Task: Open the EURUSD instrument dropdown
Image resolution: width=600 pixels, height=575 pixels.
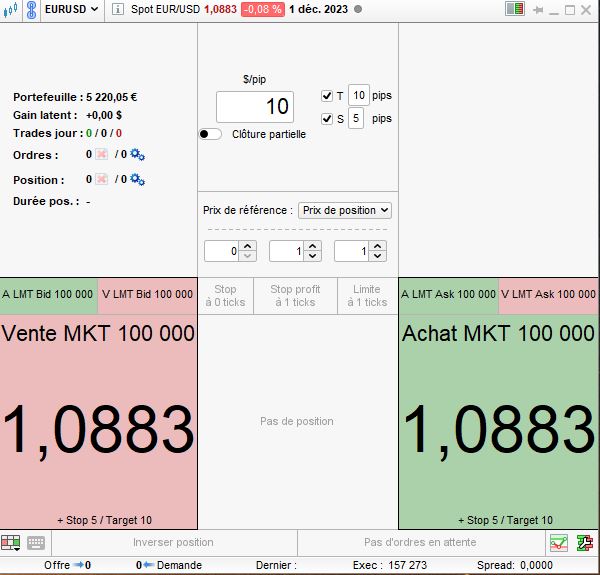Action: coord(72,9)
